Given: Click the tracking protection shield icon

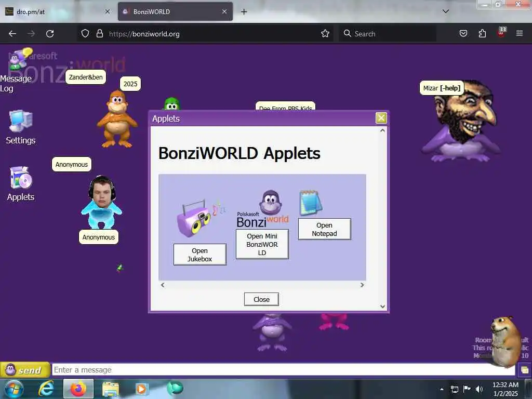Looking at the screenshot, I should pos(85,34).
